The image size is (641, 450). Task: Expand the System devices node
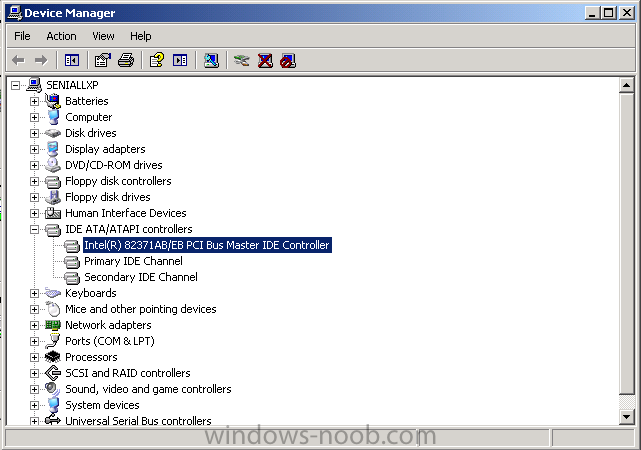[34, 405]
